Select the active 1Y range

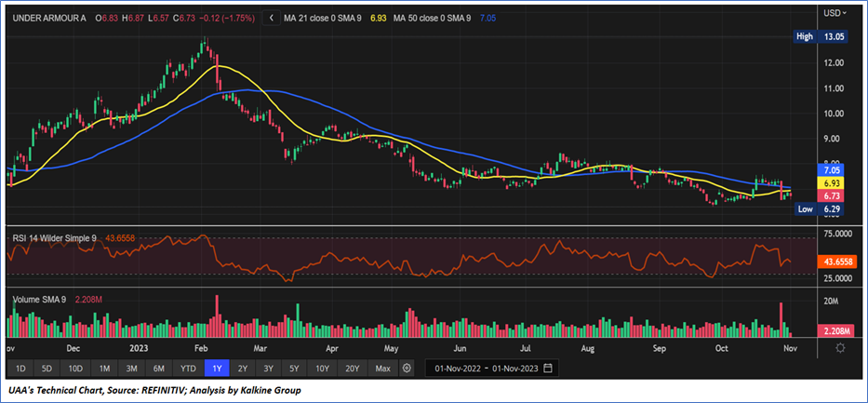point(217,369)
